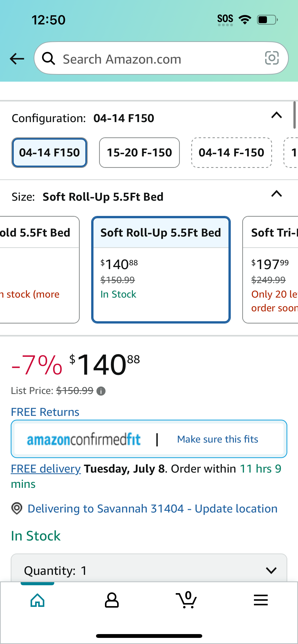This screenshot has width=298, height=644.
Task: Open the account profile icon
Action: point(112,600)
